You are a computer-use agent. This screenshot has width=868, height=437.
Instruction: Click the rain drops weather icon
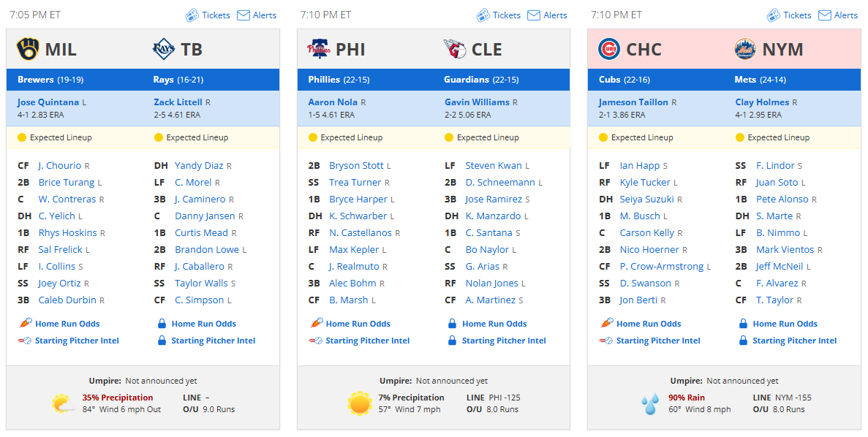click(650, 403)
